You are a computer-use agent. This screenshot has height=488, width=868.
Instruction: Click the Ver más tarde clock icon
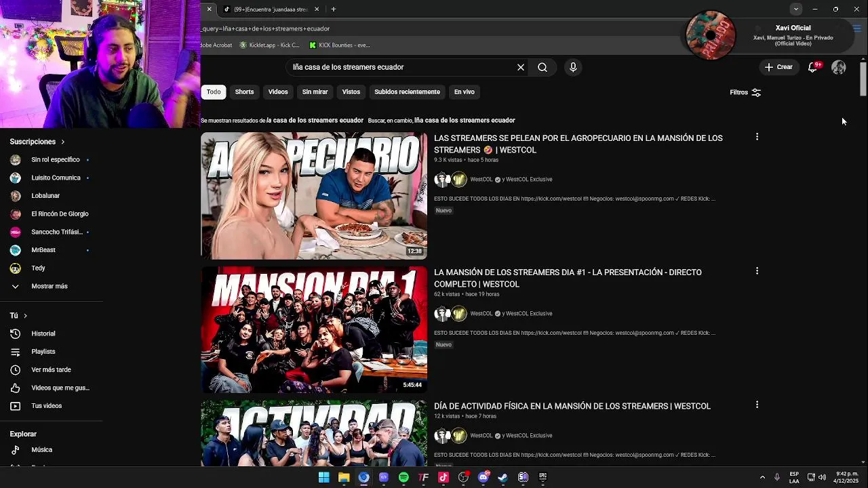pos(15,370)
